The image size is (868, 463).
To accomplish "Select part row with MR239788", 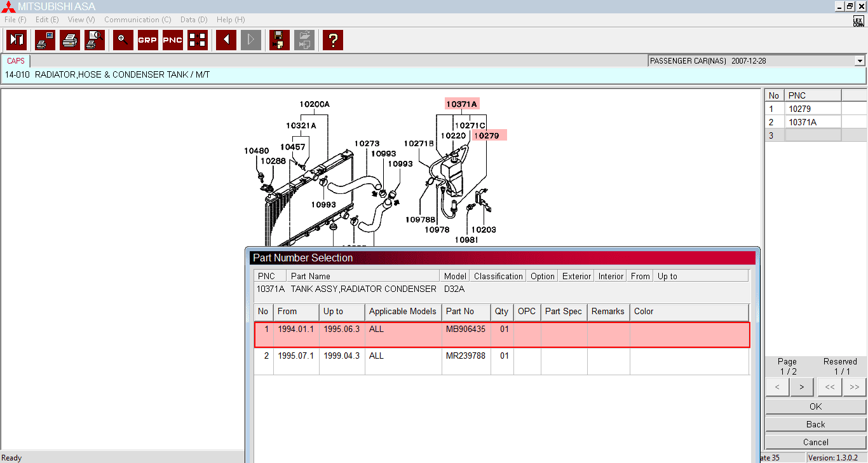I will 502,361.
